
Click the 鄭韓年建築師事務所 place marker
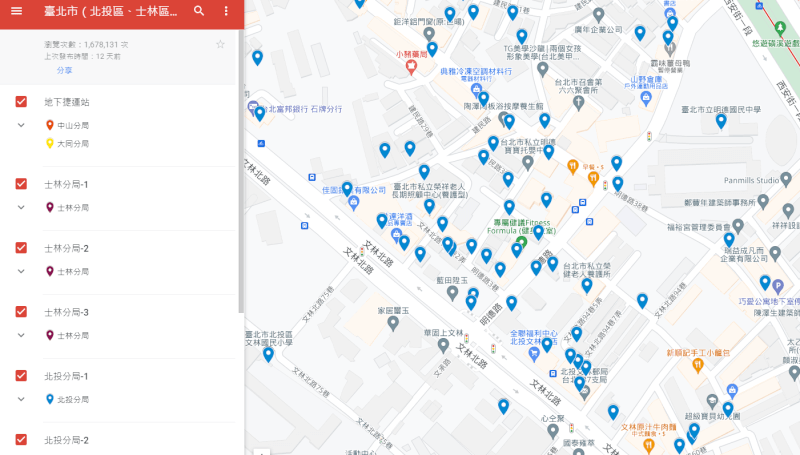pos(763,201)
